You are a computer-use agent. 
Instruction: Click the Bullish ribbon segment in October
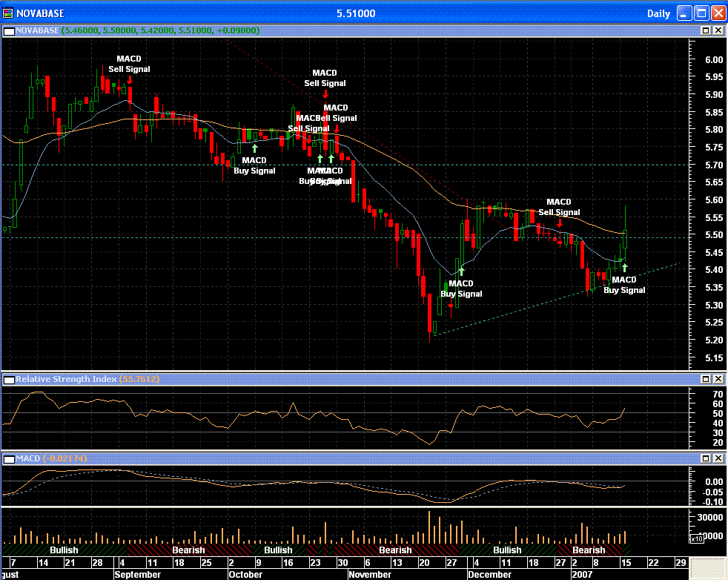point(278,550)
